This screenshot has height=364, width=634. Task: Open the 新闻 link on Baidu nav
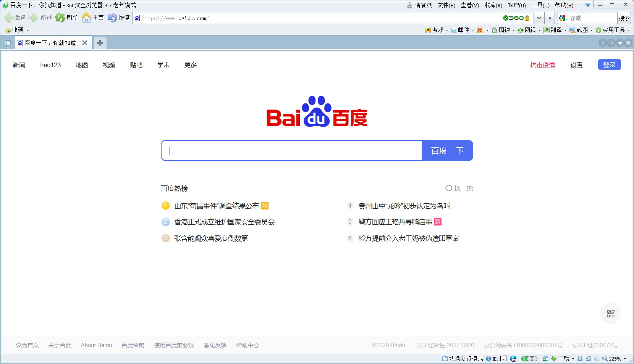[x=19, y=65]
